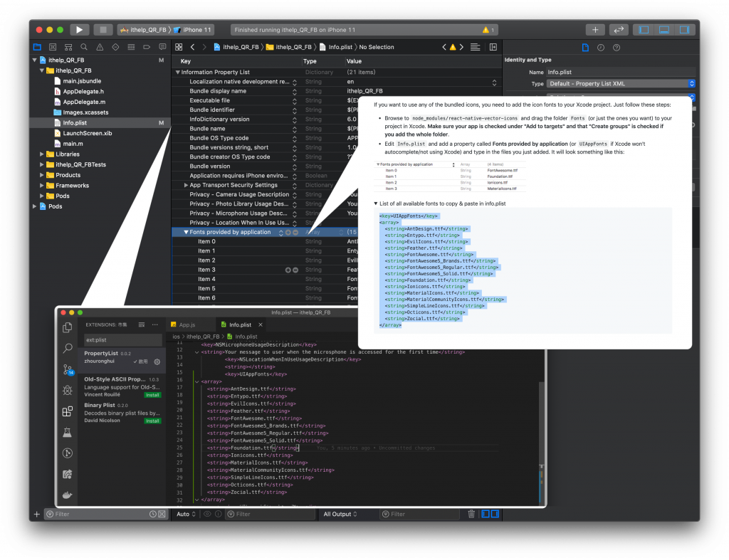Expand App Transport Security Settings row
This screenshot has height=560, width=729.
click(186, 185)
